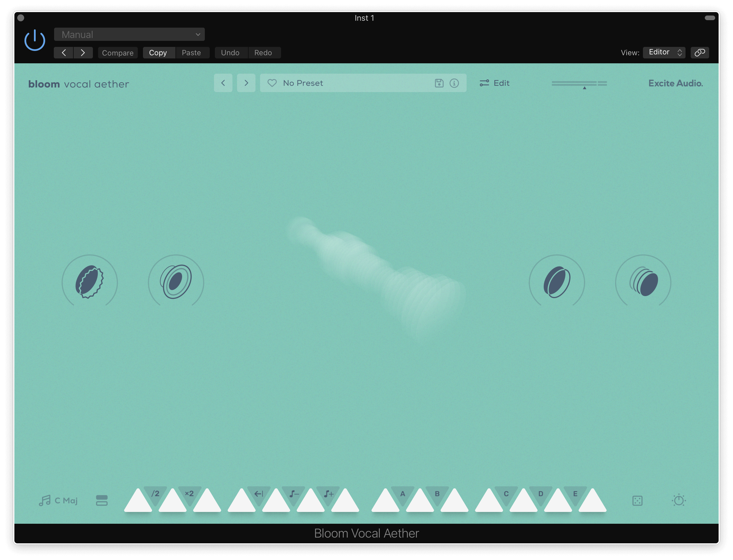The width and height of the screenshot is (733, 560).
Task: Click the jagged-edge knob on left
Action: (89, 282)
